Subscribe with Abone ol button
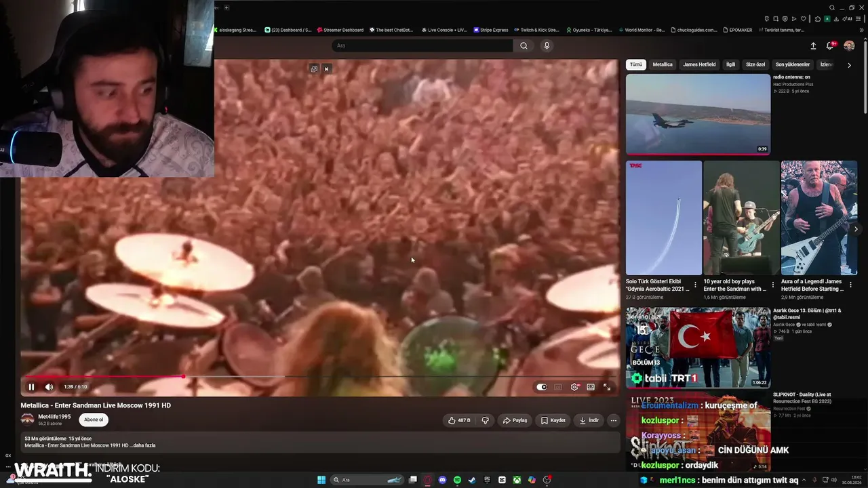This screenshot has width=868, height=488. tap(94, 420)
